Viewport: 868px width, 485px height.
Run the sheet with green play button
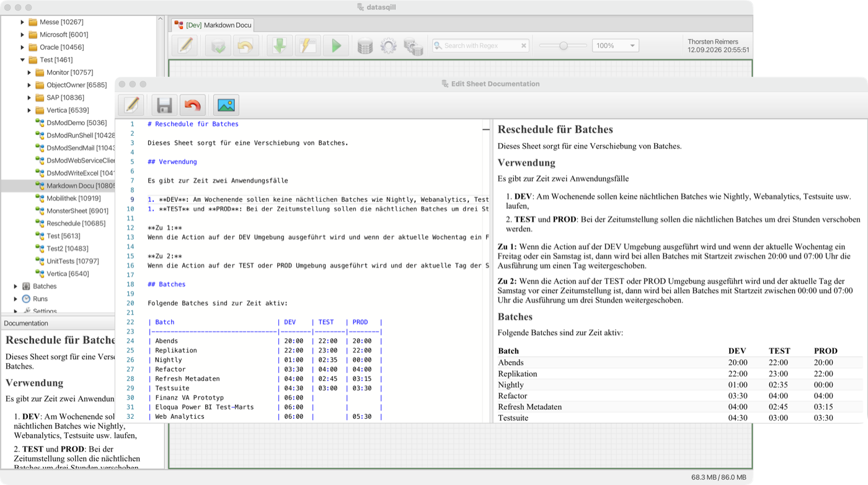click(336, 45)
